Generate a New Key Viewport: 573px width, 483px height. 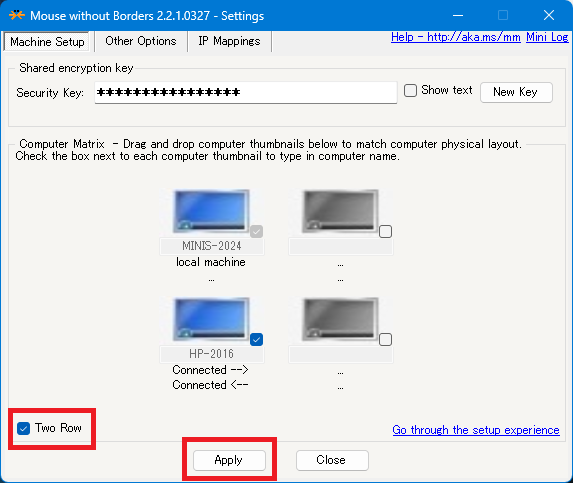(x=516, y=92)
